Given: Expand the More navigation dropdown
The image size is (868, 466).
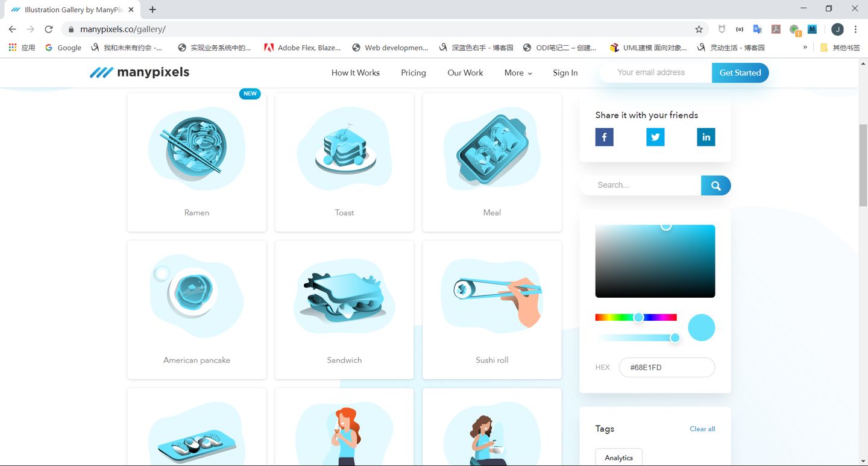Looking at the screenshot, I should click(518, 73).
